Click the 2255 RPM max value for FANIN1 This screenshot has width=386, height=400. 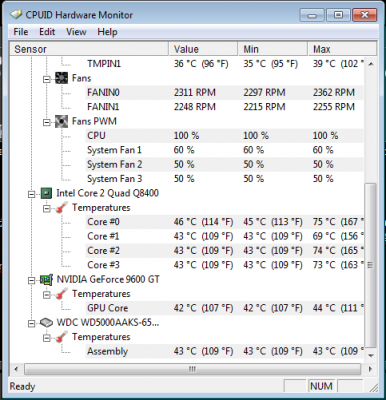pos(334,107)
